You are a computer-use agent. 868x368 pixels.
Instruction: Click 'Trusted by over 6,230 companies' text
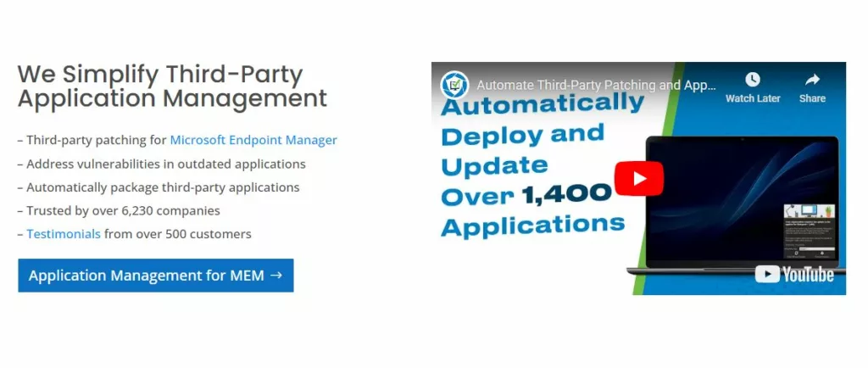point(124,210)
